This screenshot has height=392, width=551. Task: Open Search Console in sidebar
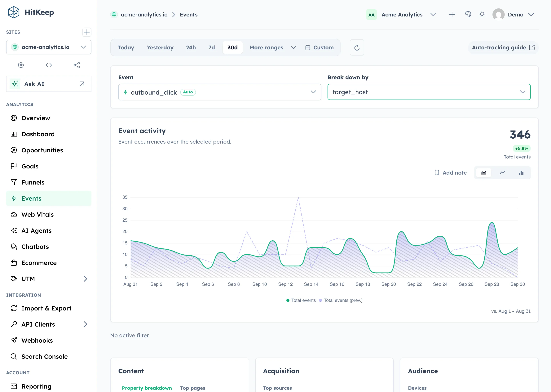coord(49,357)
